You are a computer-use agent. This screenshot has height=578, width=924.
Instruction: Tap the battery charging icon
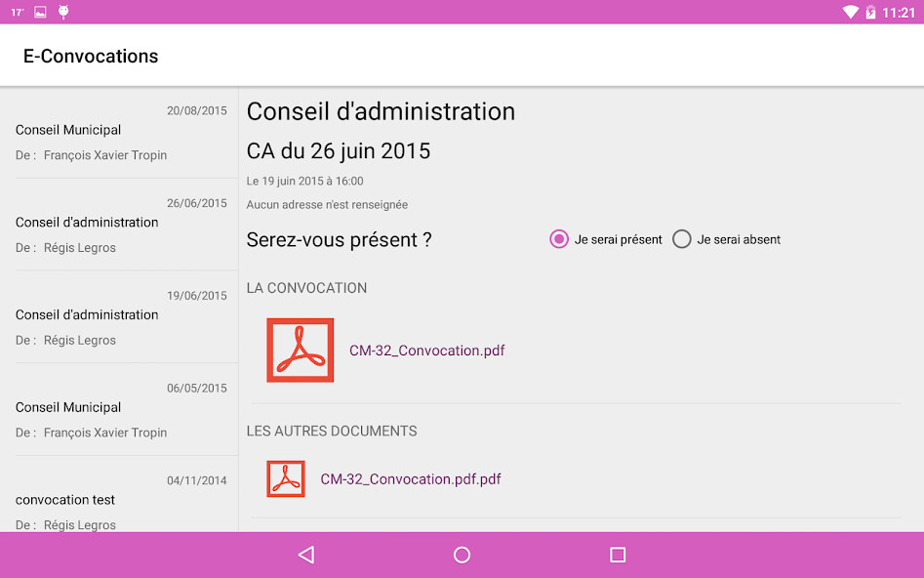[x=873, y=12]
